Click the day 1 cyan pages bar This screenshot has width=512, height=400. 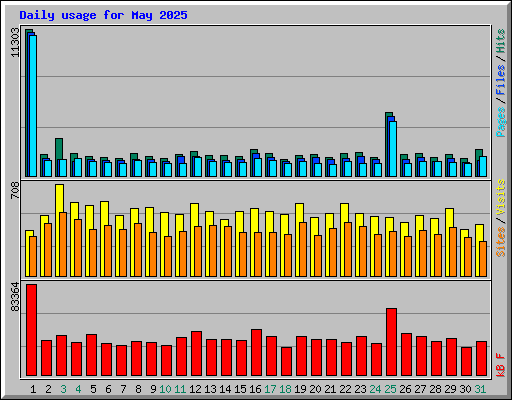33,106
